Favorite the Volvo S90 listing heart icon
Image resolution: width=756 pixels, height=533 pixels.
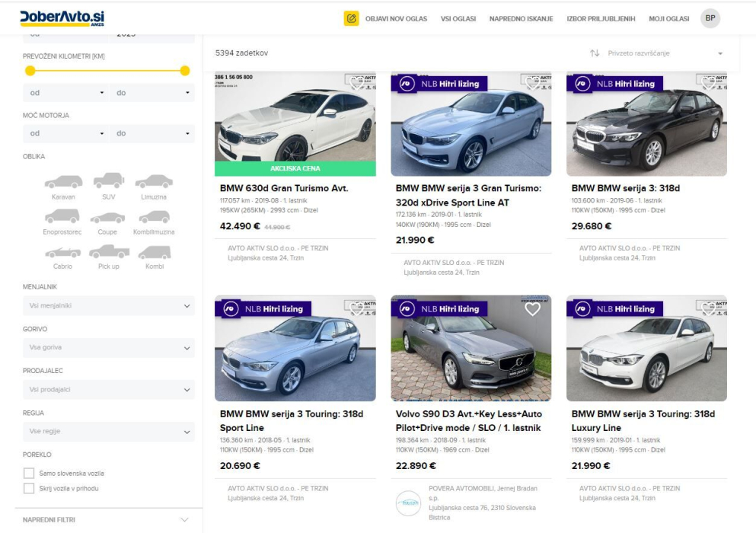532,309
